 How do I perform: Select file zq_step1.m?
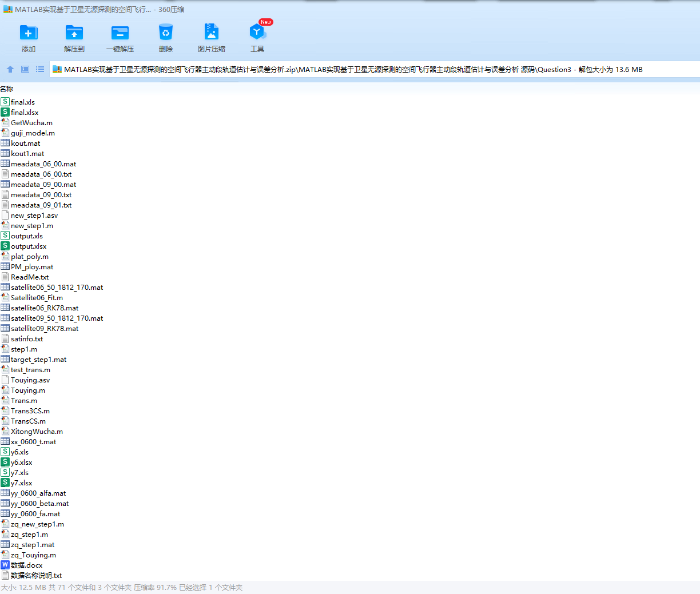pyautogui.click(x=29, y=535)
